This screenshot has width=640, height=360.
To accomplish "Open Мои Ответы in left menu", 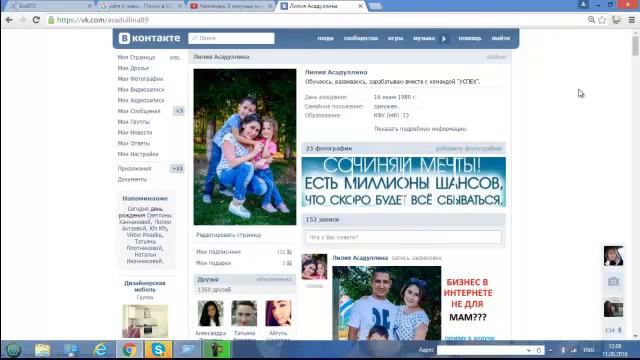I will [133, 143].
